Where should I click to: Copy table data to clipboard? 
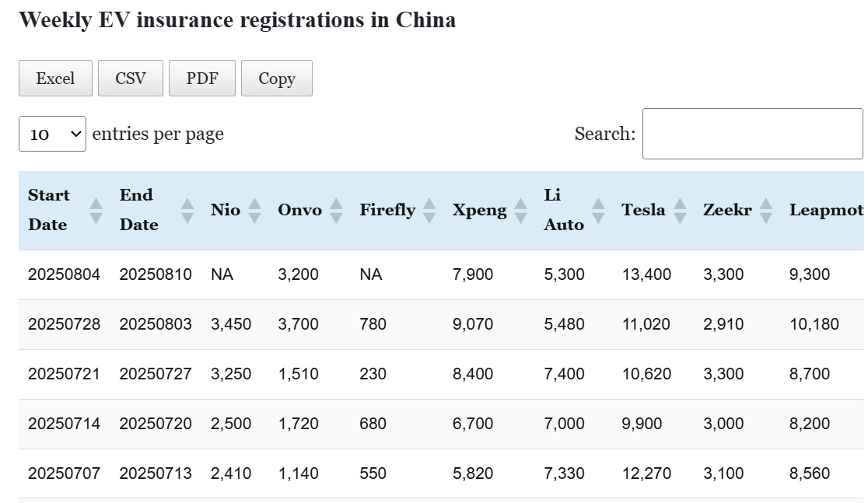coord(277,79)
